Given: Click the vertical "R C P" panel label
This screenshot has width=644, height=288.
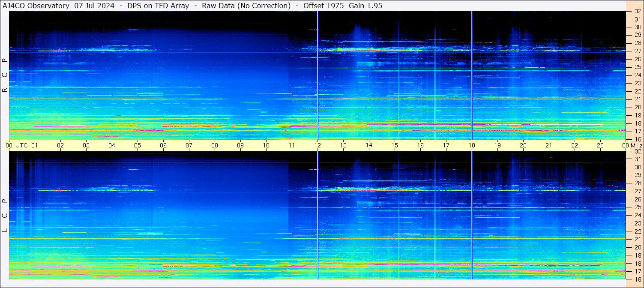Looking at the screenshot, I should click(5, 76).
